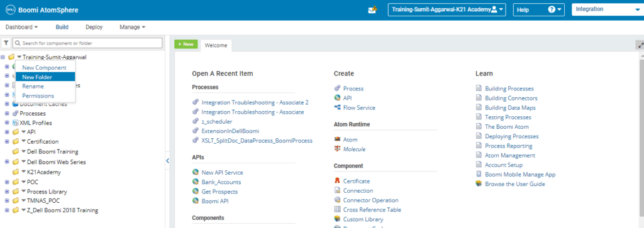Open the Deploy menu

[x=94, y=27]
